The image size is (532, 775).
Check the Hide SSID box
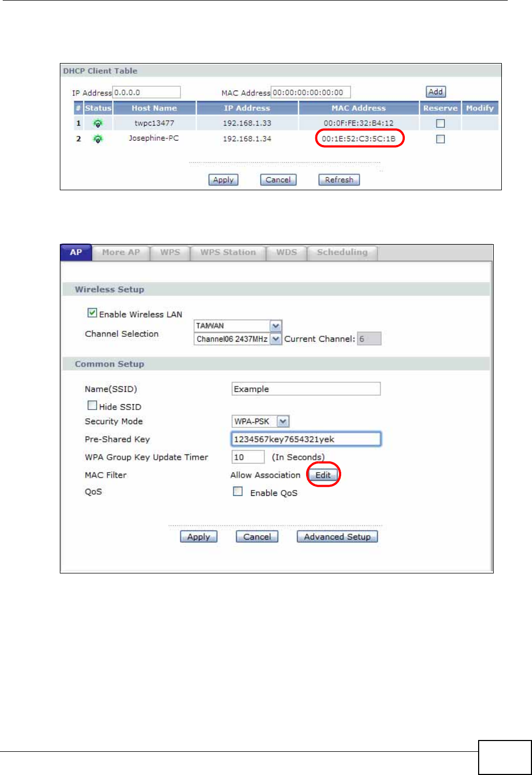pyautogui.click(x=93, y=405)
